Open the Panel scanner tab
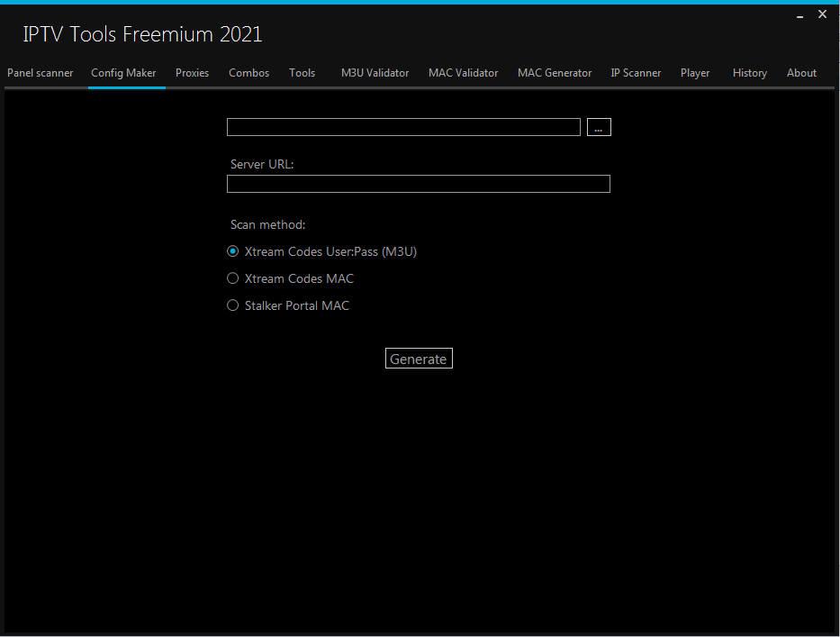 click(x=41, y=73)
